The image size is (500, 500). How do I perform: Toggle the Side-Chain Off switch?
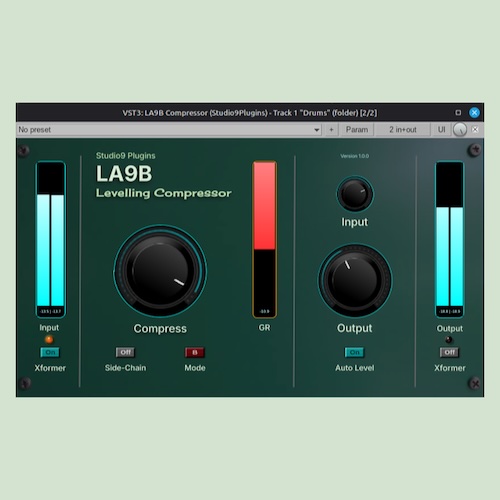[x=125, y=352]
